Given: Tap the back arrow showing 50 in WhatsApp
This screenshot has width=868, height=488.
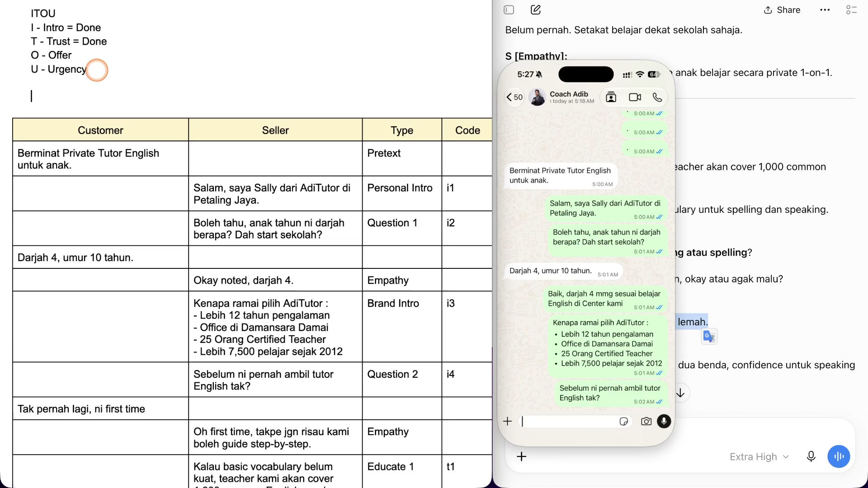Looking at the screenshot, I should pos(514,97).
